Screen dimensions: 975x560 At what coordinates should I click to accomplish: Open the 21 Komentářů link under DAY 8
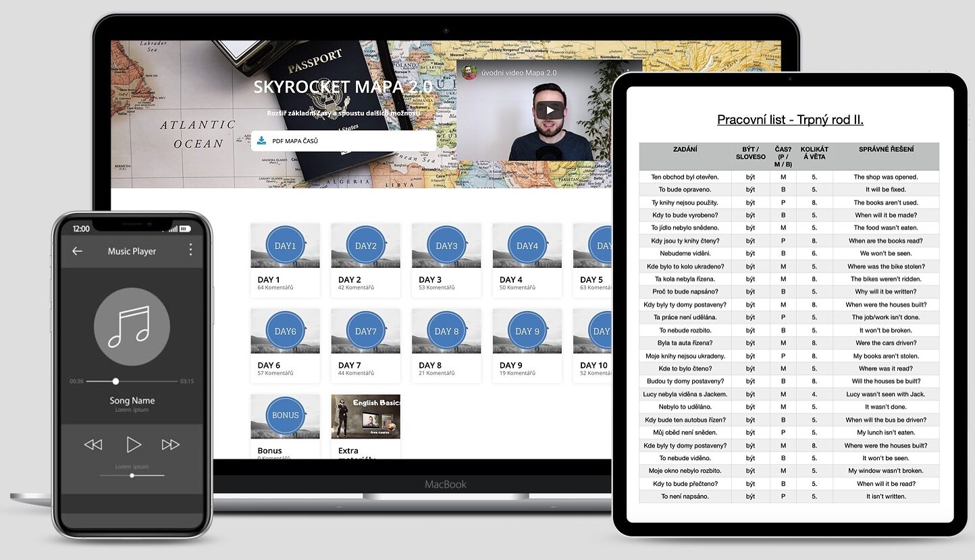[x=437, y=373]
